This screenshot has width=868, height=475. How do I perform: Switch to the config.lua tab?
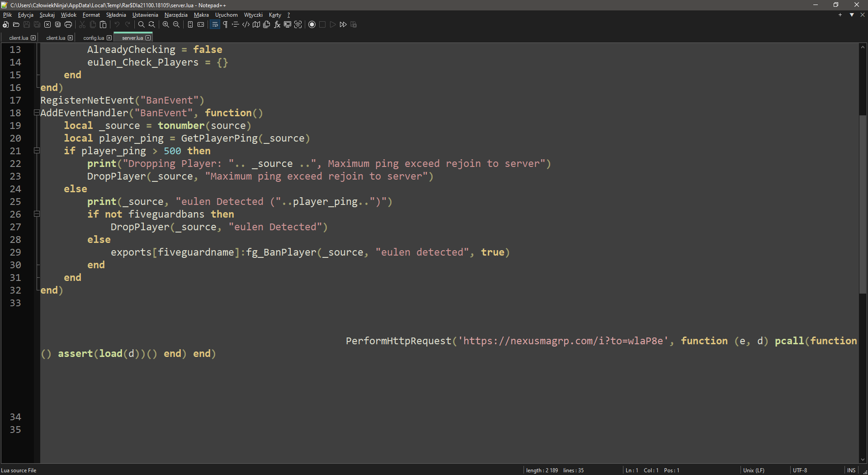(x=94, y=38)
